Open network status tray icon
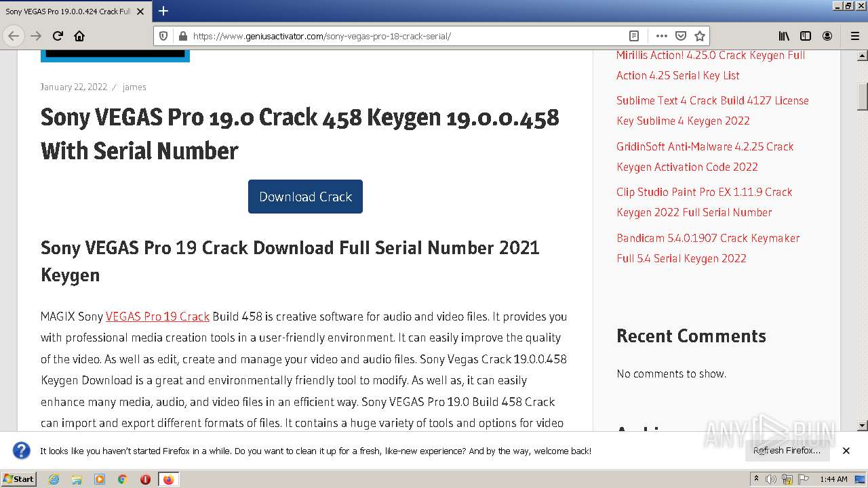868x488 pixels. pos(787,479)
